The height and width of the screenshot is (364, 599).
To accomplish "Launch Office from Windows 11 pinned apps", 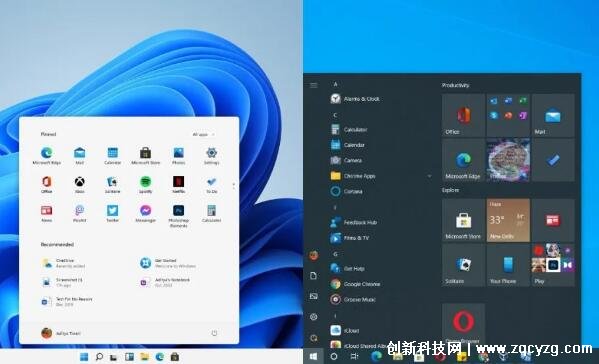I will [47, 184].
